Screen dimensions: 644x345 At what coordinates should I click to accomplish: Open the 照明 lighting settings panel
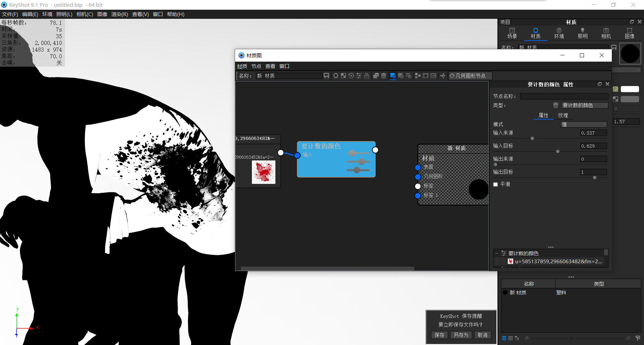coord(583,33)
